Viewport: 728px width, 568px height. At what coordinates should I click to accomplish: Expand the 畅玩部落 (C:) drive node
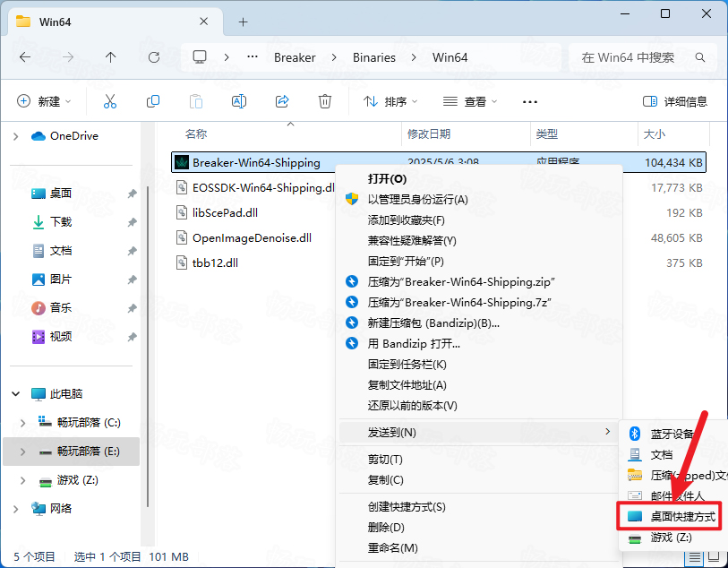pyautogui.click(x=22, y=423)
